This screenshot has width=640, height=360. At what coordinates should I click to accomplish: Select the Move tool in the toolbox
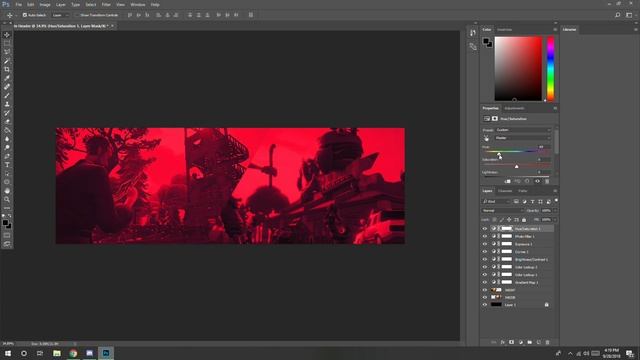[x=7, y=35]
